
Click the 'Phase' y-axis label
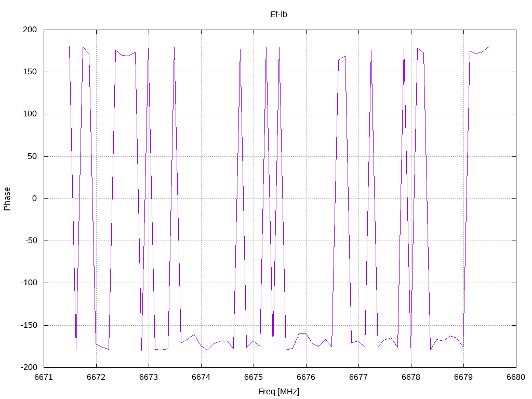[7, 199]
